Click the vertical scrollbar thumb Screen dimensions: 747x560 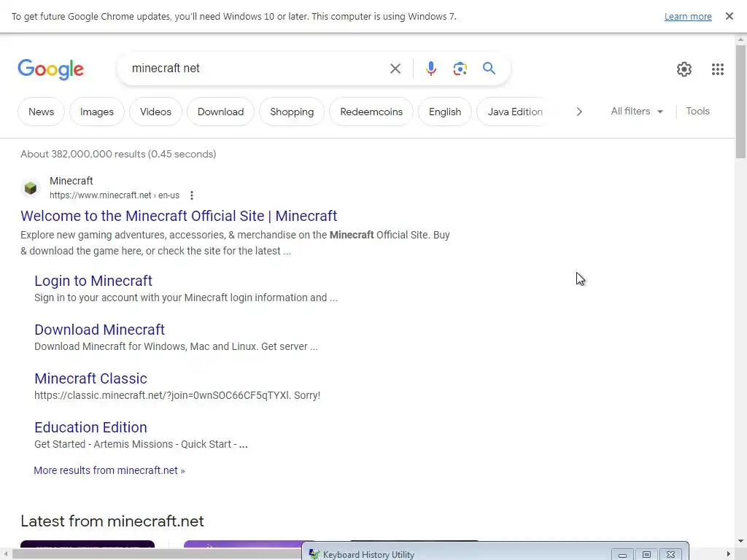[741, 102]
